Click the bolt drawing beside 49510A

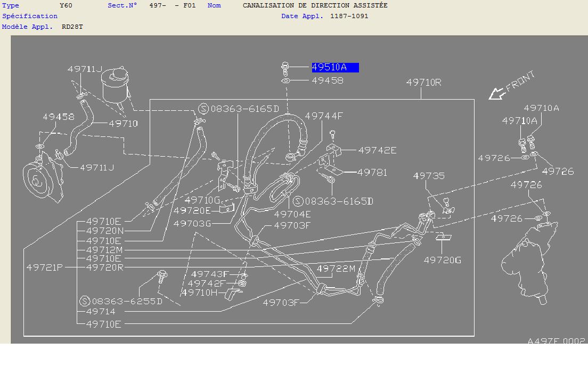point(285,69)
